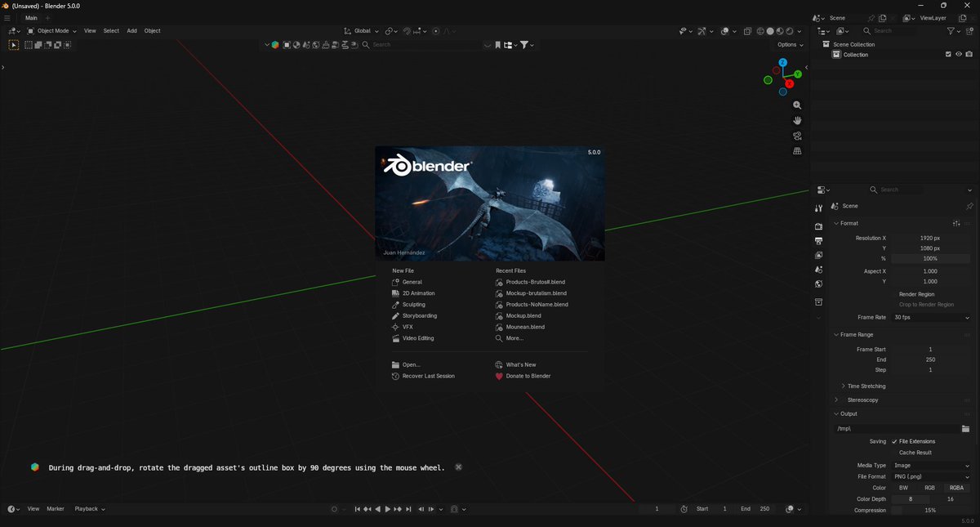This screenshot has width=980, height=527.
Task: Click the Zoom magnifier icon beside the viewport
Action: point(797,105)
